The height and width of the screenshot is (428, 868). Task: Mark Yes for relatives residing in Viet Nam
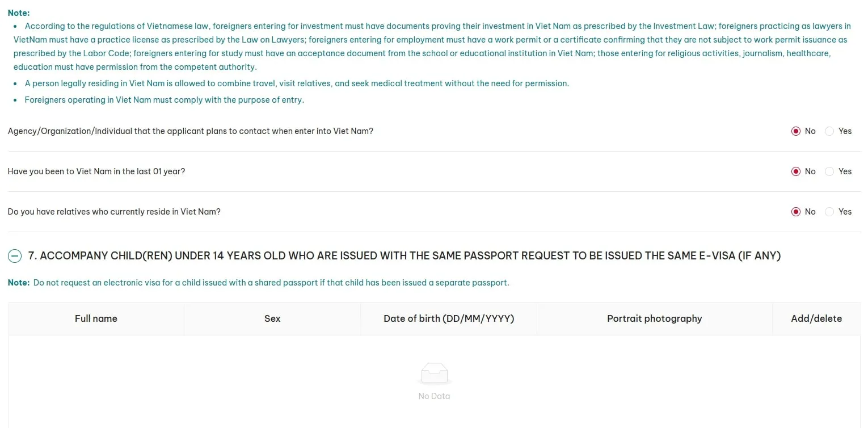click(829, 212)
